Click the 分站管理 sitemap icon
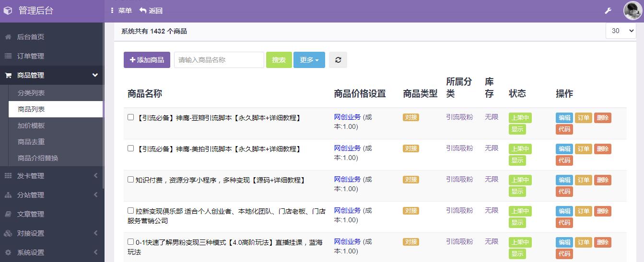 (8, 195)
